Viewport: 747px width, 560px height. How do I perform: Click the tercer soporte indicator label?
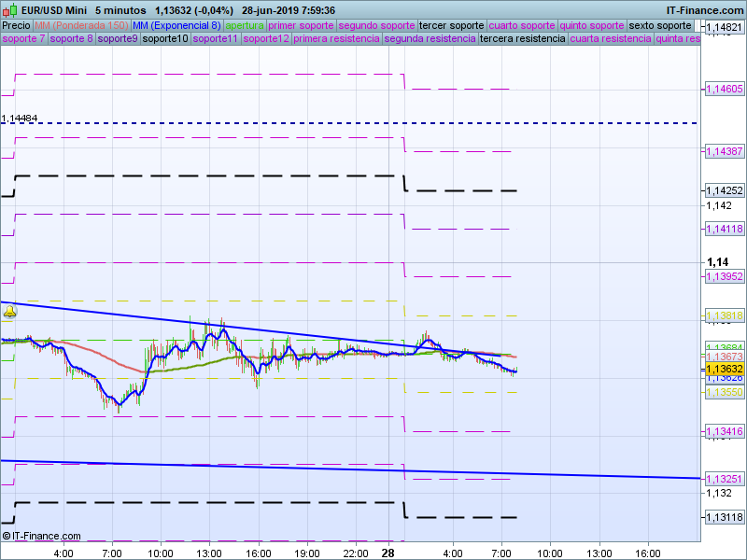(452, 25)
